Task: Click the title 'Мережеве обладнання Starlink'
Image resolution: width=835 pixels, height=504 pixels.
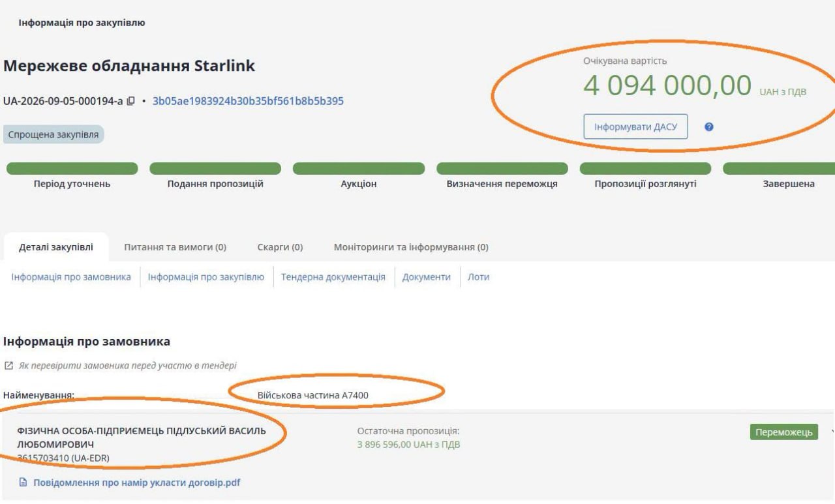Action: 129,66
